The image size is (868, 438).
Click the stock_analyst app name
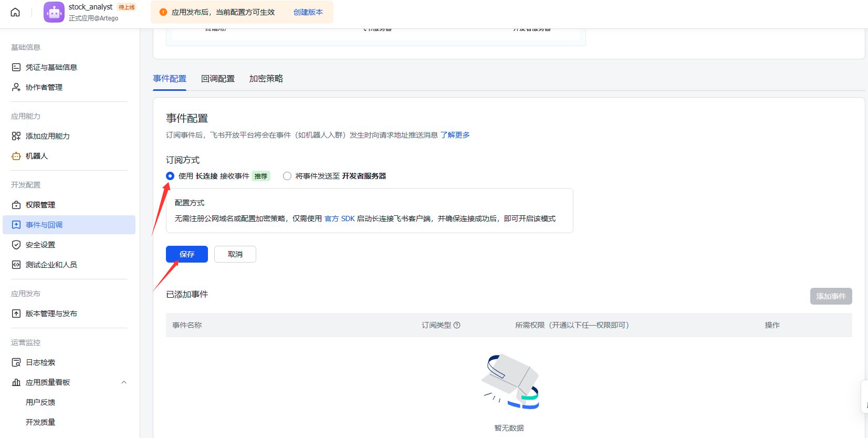click(x=90, y=7)
